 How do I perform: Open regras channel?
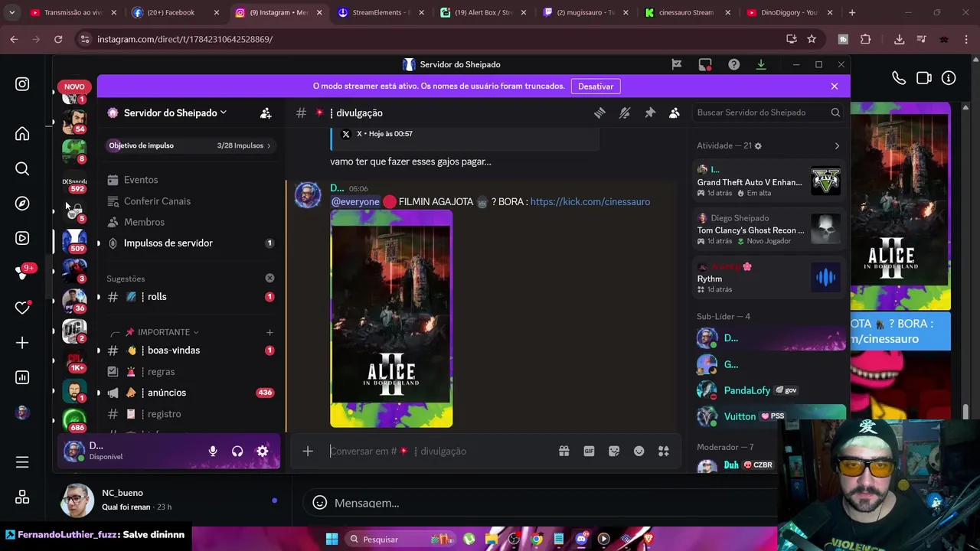pyautogui.click(x=191, y=372)
